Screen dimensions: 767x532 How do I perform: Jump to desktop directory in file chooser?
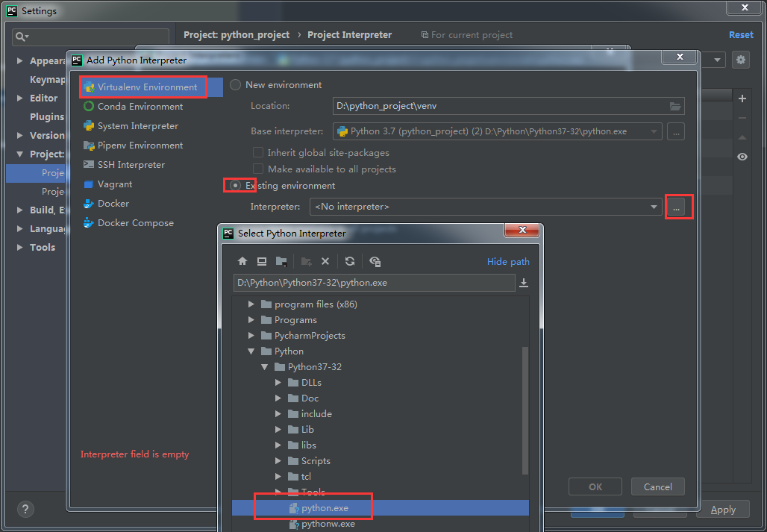point(262,261)
